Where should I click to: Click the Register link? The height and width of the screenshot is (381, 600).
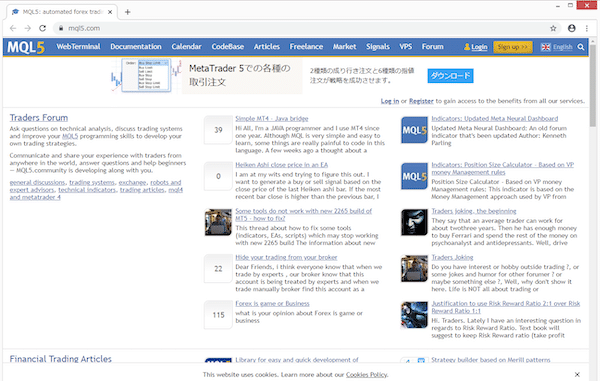(421, 101)
